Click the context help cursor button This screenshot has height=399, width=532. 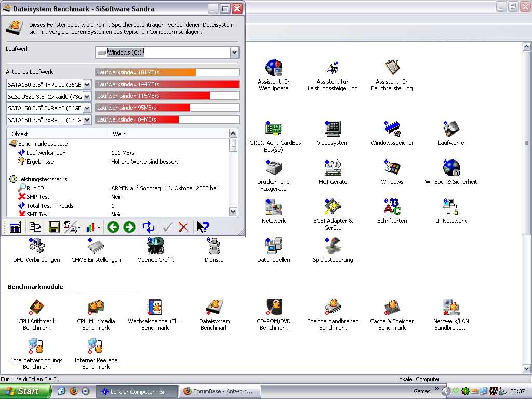[x=203, y=227]
